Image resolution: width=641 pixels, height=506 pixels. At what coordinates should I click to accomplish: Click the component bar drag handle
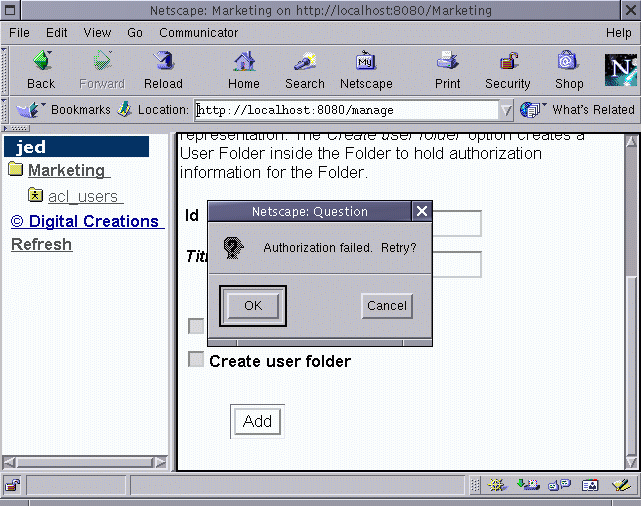(x=475, y=485)
